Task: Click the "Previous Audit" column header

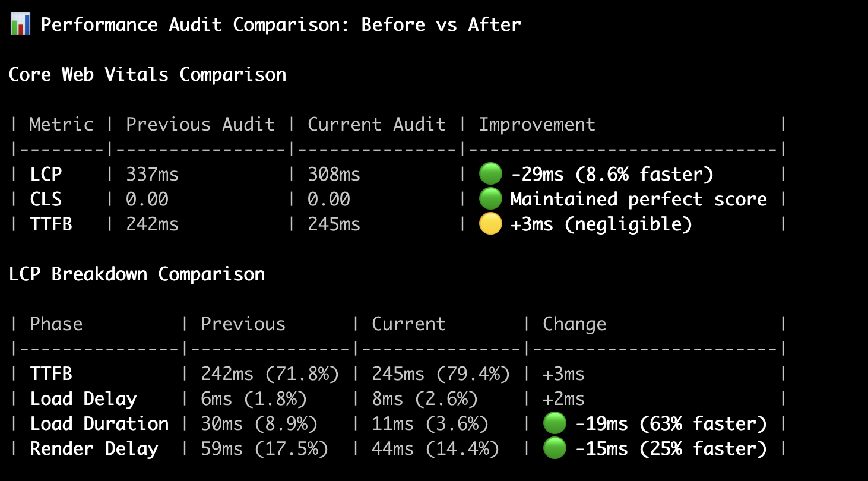Action: click(x=200, y=125)
